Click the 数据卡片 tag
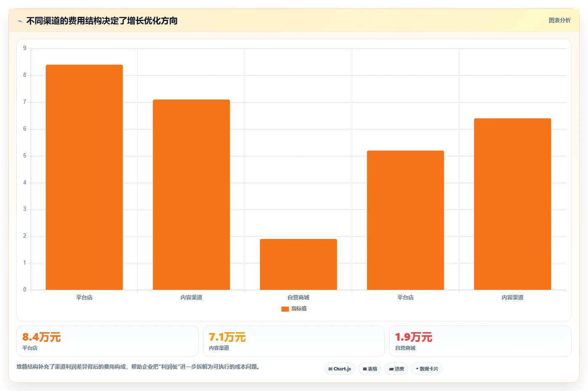The width and height of the screenshot is (588, 391). [x=427, y=369]
